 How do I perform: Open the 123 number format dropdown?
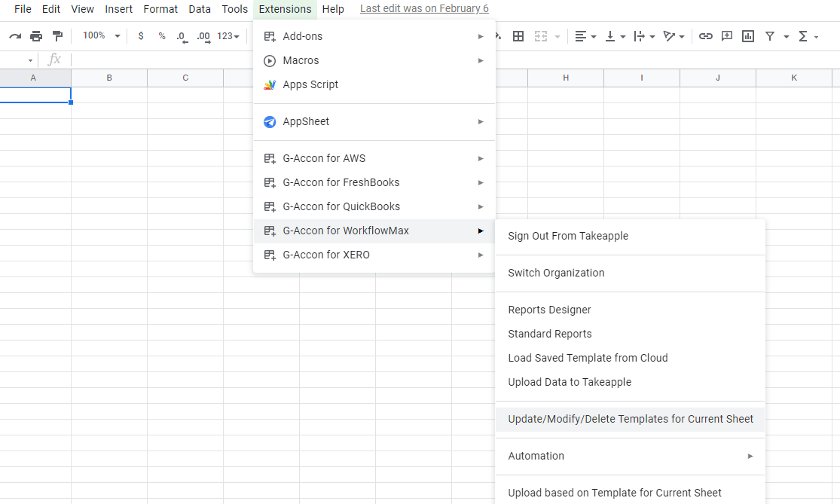[x=228, y=36]
